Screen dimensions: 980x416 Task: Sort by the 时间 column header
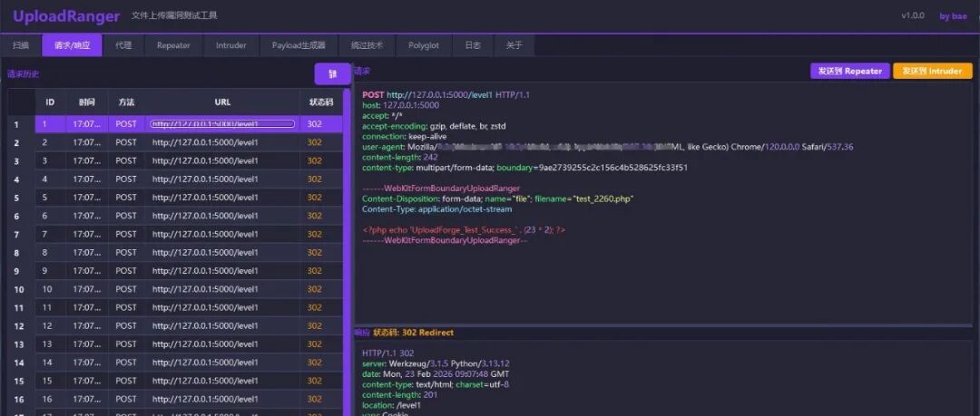click(87, 102)
